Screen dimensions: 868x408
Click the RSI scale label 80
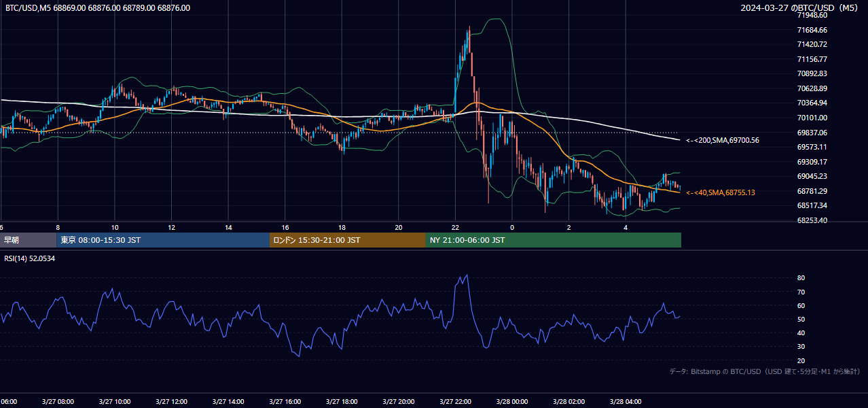[801, 278]
